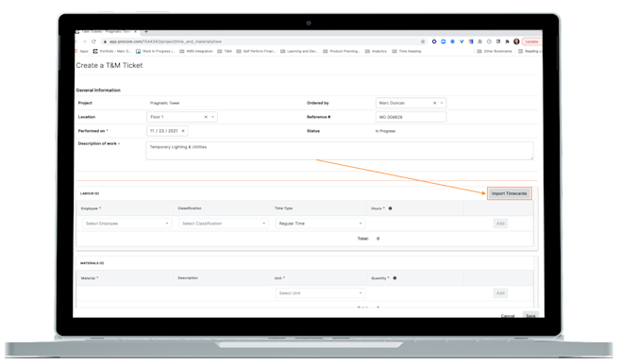Click the Hours info tooltip icon
Screen dimensions: 621x364
coord(390,208)
